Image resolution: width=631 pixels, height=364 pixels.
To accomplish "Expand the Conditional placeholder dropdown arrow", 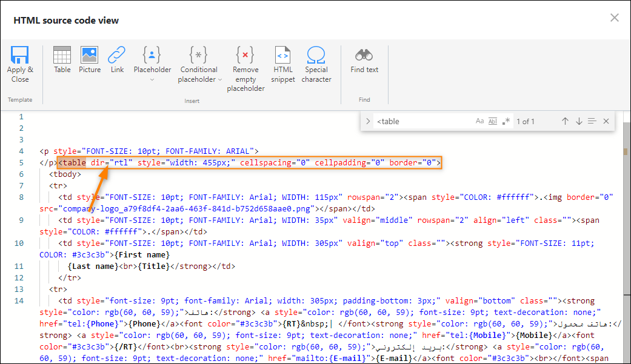I will [220, 79].
